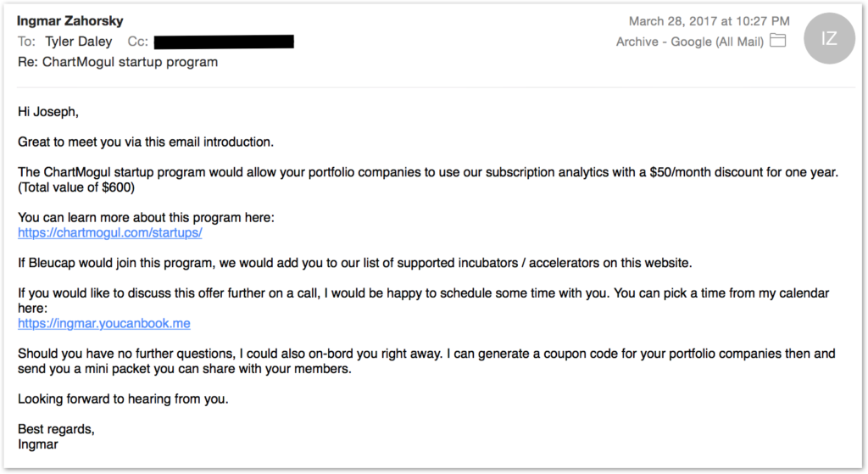The image size is (868, 474).
Task: Click the sentence mentioning Bleucap
Action: tap(355, 263)
